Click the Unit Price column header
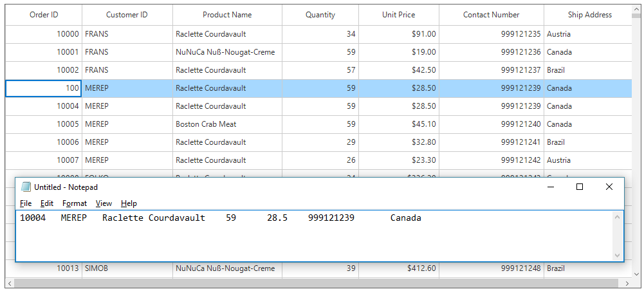The image size is (644, 289). [x=398, y=15]
